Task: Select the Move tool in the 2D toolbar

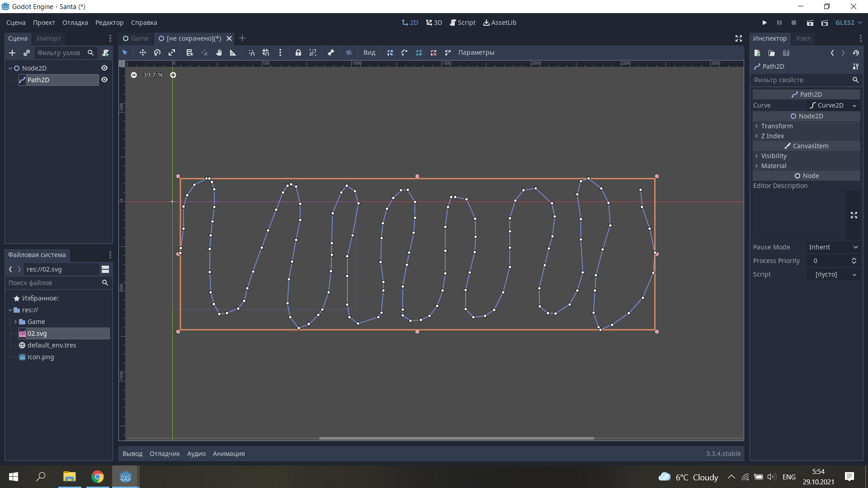Action: pos(143,53)
